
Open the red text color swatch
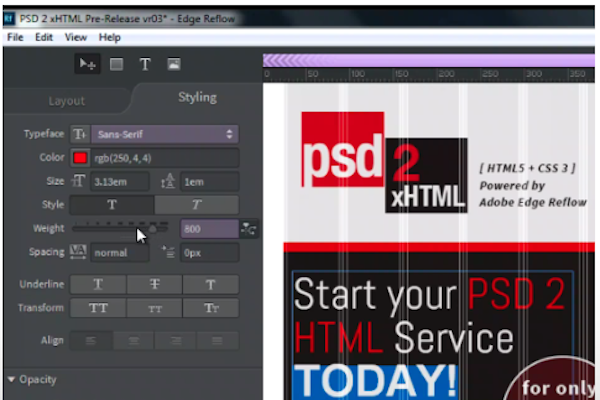click(x=80, y=158)
